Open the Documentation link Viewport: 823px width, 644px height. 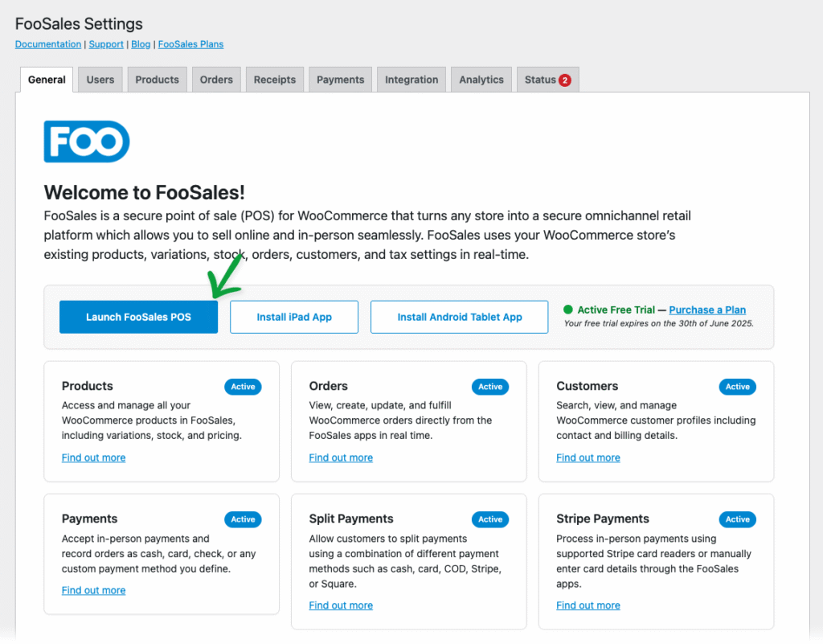click(x=48, y=44)
